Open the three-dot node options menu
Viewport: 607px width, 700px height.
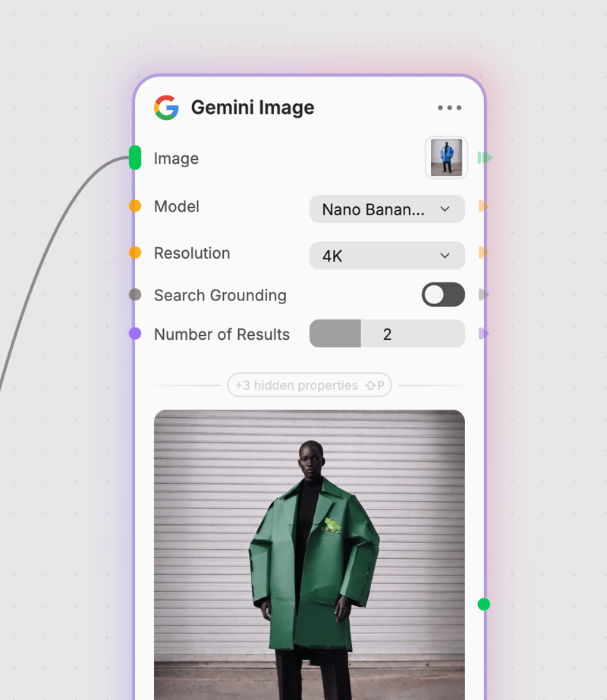coord(449,108)
